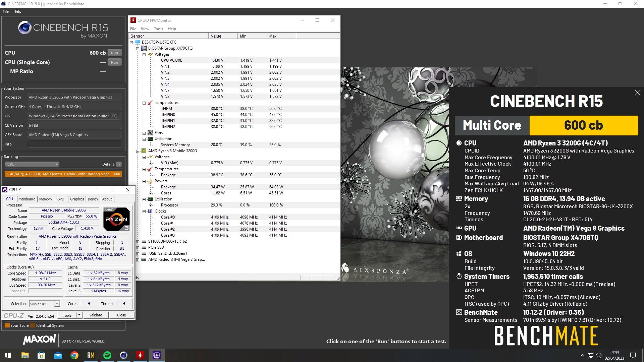
Task: Open the notification center icon
Action: pyautogui.click(x=633, y=355)
